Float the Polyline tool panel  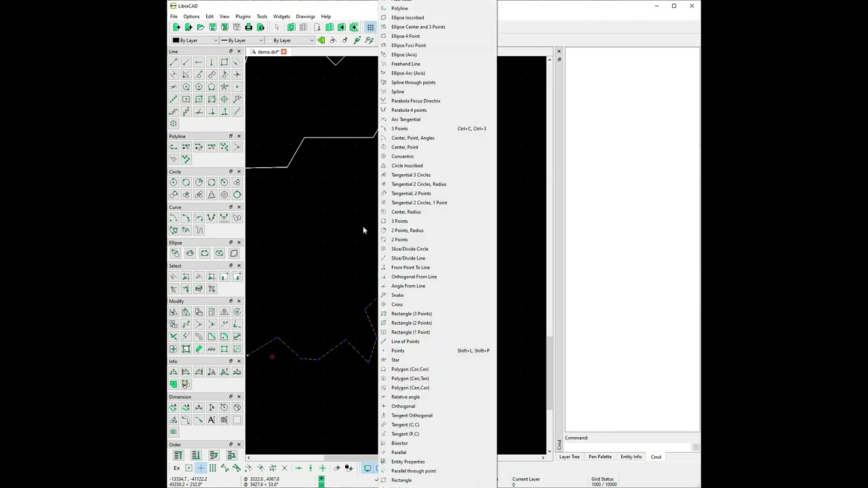(x=231, y=136)
